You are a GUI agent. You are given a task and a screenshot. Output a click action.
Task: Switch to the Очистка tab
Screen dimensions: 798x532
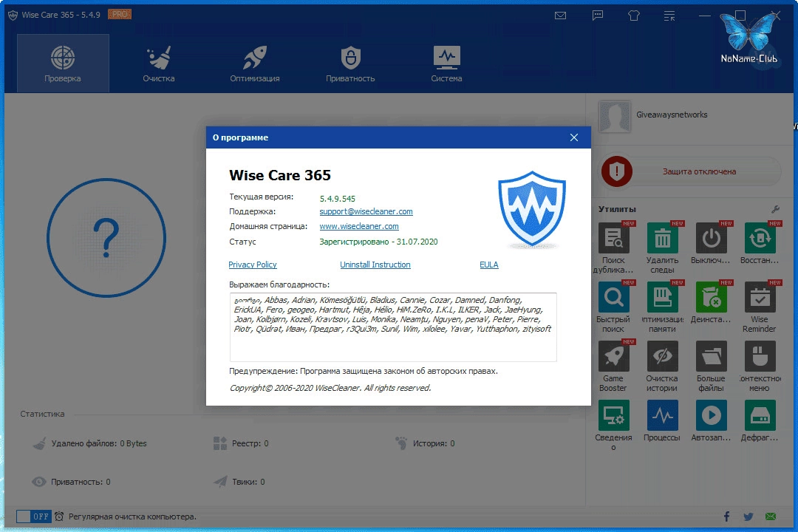[x=159, y=63]
